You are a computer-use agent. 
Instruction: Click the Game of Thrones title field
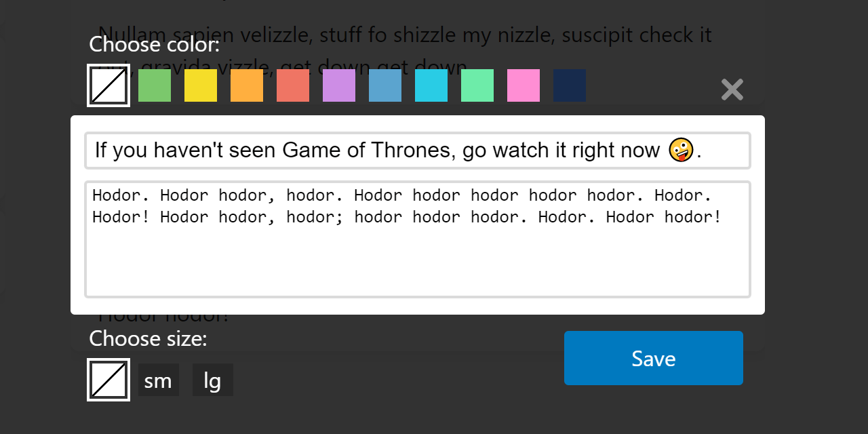[x=418, y=150]
